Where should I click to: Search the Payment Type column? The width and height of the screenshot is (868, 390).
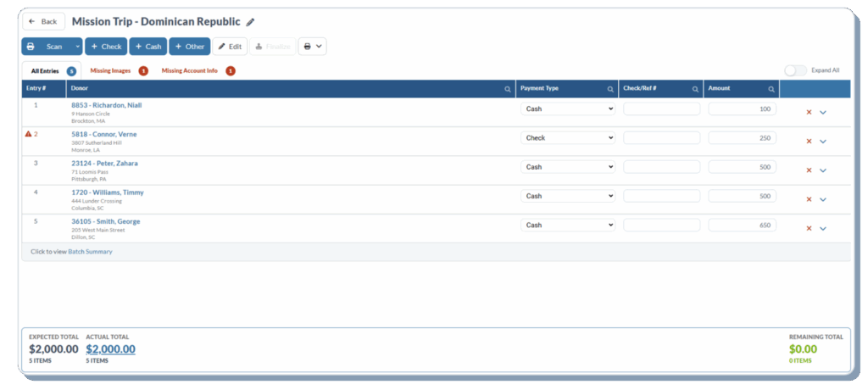coord(610,89)
